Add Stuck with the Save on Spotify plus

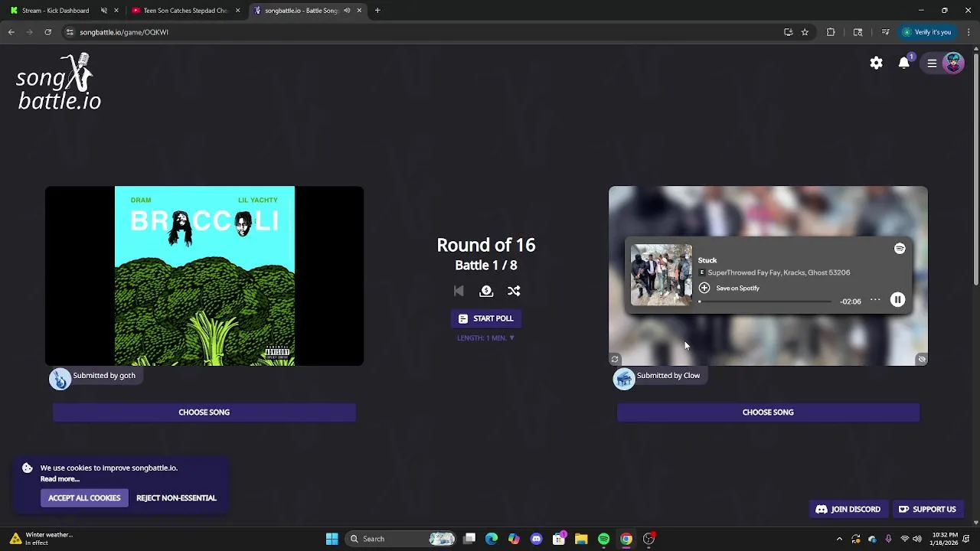(704, 288)
